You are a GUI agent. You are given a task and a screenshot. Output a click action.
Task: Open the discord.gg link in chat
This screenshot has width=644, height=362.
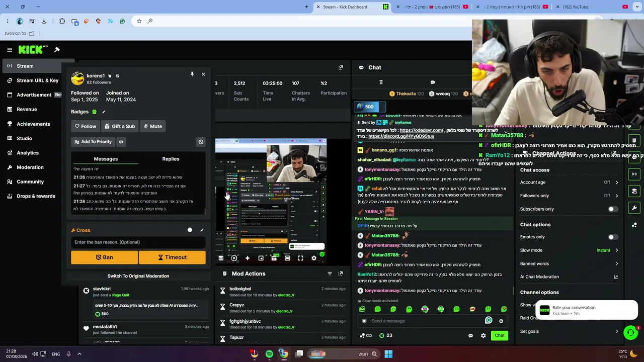401,136
